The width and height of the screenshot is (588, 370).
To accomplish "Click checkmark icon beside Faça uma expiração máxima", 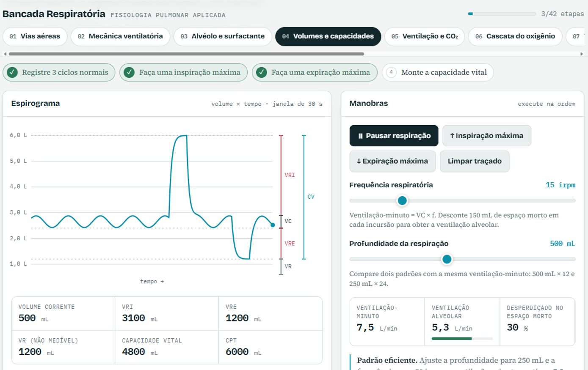I will click(x=262, y=72).
